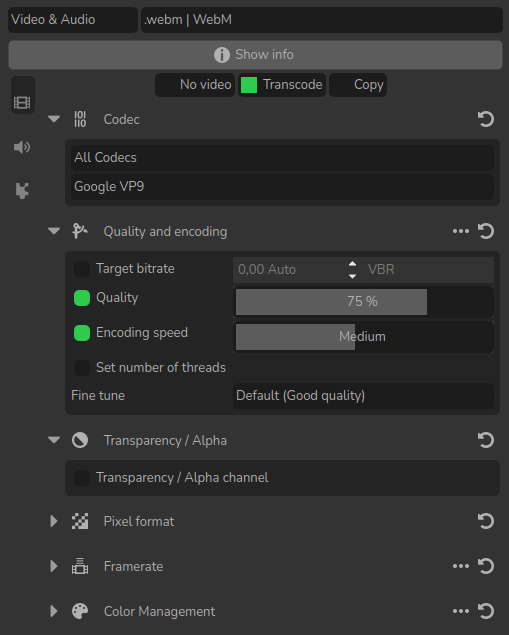Image resolution: width=509 pixels, height=635 pixels.
Task: Open the Google VP9 codec dropdown
Action: point(282,187)
